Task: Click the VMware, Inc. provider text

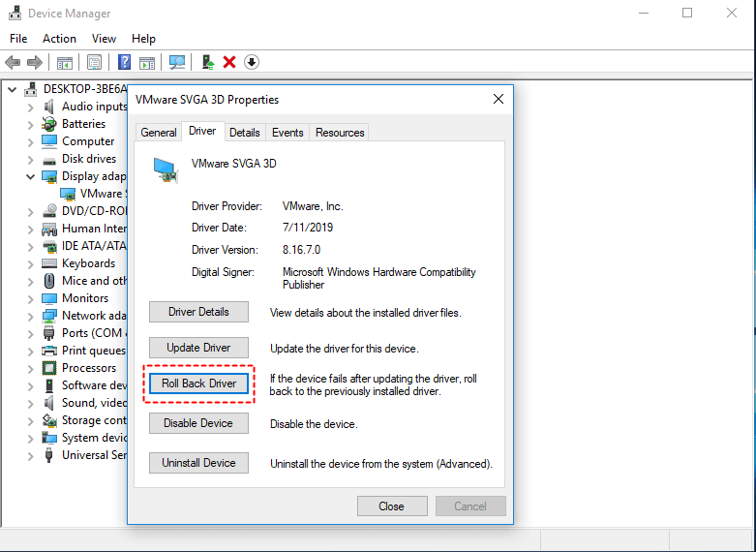Action: [313, 206]
